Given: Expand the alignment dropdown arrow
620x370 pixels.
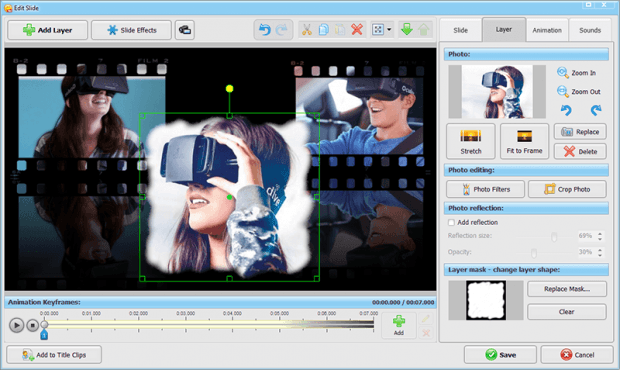Looking at the screenshot, I should (389, 30).
